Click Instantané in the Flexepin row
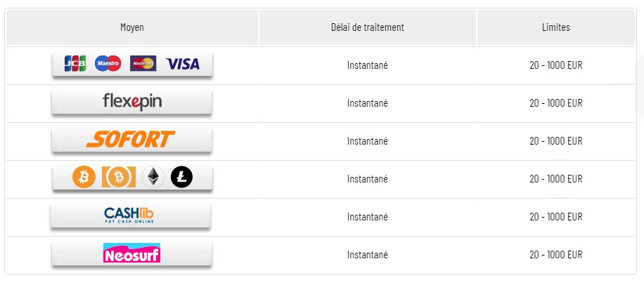Image resolution: width=644 pixels, height=285 pixels. click(367, 103)
